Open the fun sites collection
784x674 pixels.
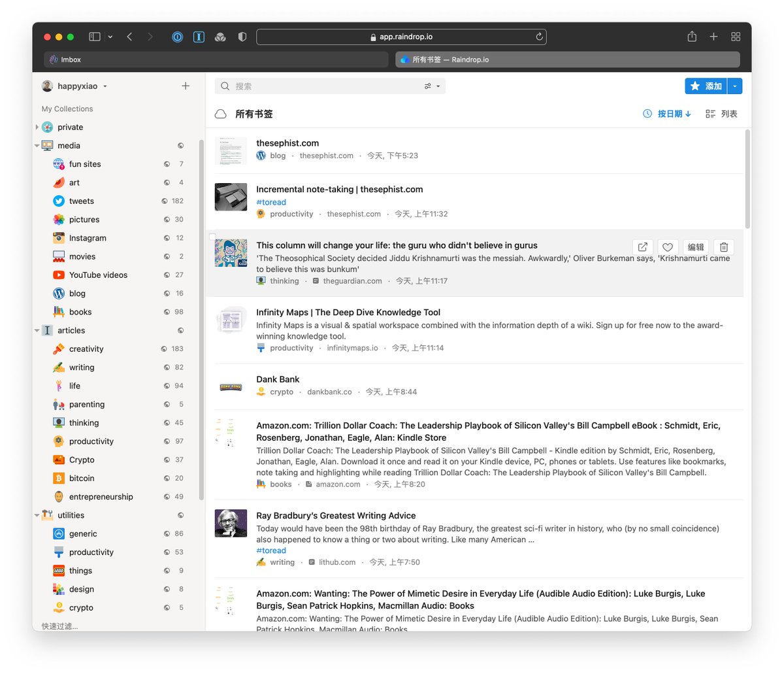119,164
